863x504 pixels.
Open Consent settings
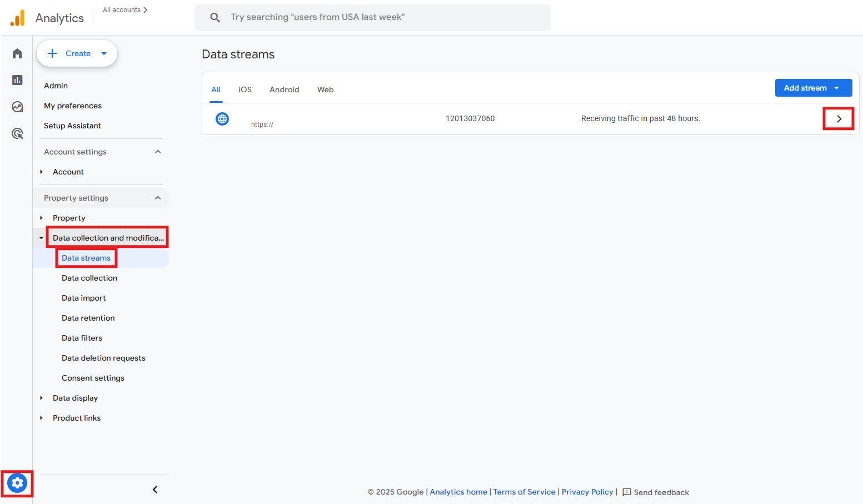pos(93,378)
